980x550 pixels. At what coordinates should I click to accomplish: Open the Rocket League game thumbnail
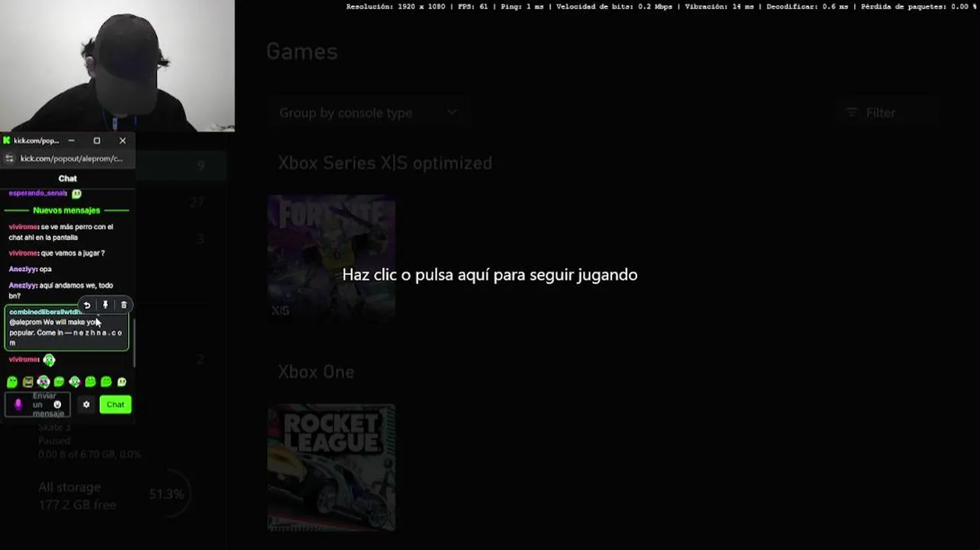pos(331,467)
